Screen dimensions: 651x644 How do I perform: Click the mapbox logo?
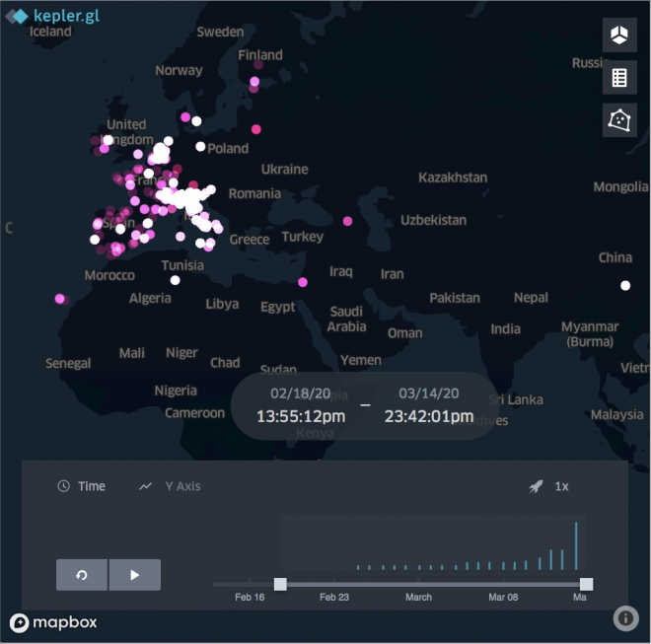[52, 622]
